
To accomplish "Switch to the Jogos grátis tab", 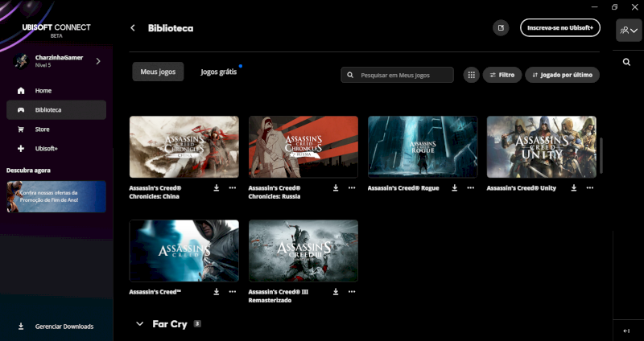I will click(219, 72).
